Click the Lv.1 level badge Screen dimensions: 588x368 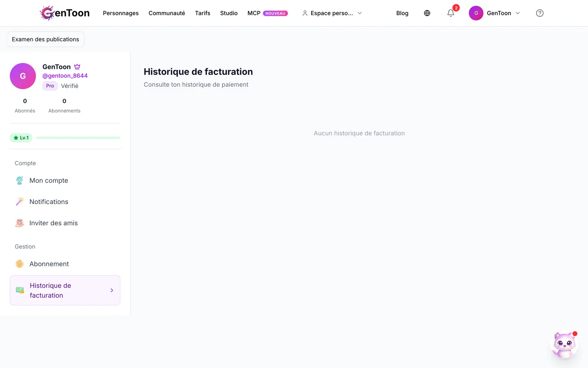coord(21,138)
